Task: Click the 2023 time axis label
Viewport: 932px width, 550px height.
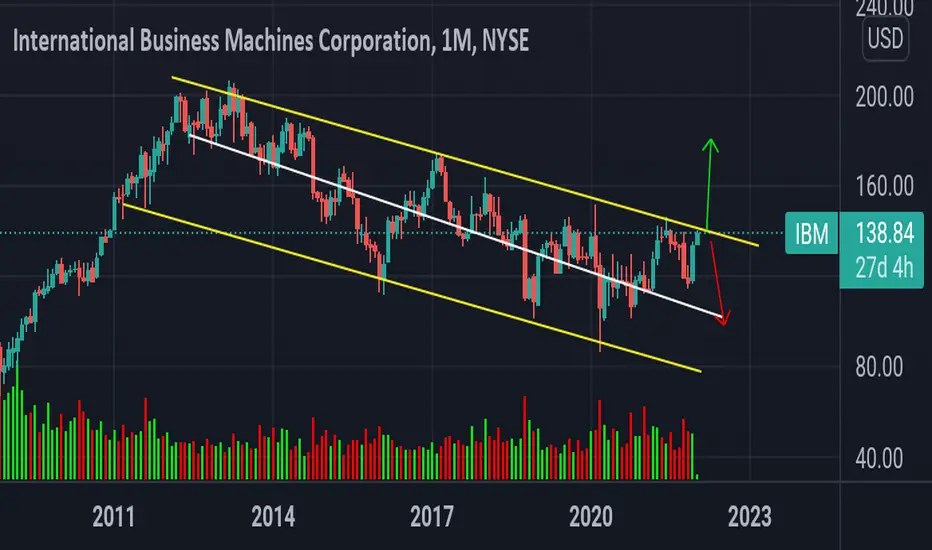Action: click(750, 517)
